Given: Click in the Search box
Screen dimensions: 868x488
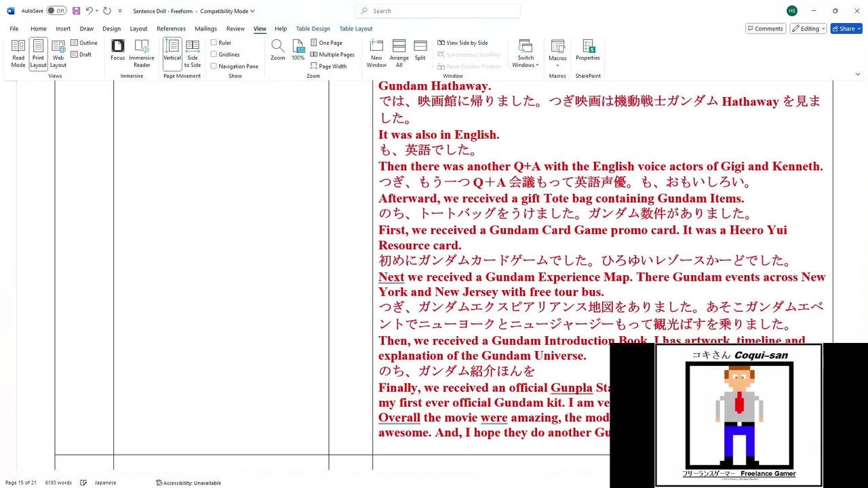Looking at the screenshot, I should (437, 11).
